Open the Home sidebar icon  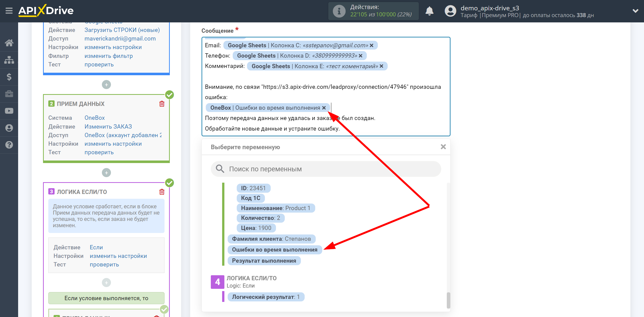pyautogui.click(x=9, y=43)
